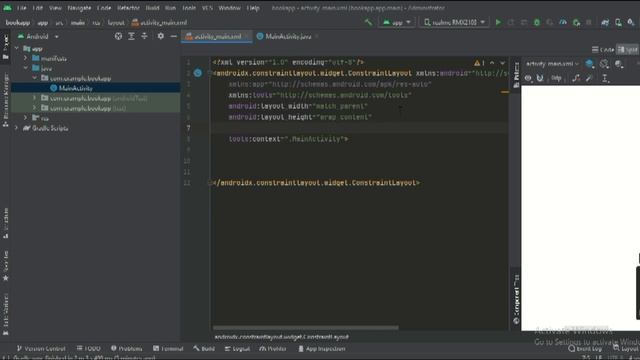Open the TODO tool window
This screenshot has width=640, height=360.
pos(89,349)
